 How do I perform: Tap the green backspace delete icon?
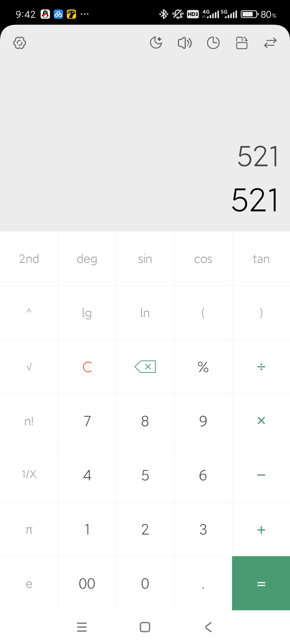(x=145, y=366)
